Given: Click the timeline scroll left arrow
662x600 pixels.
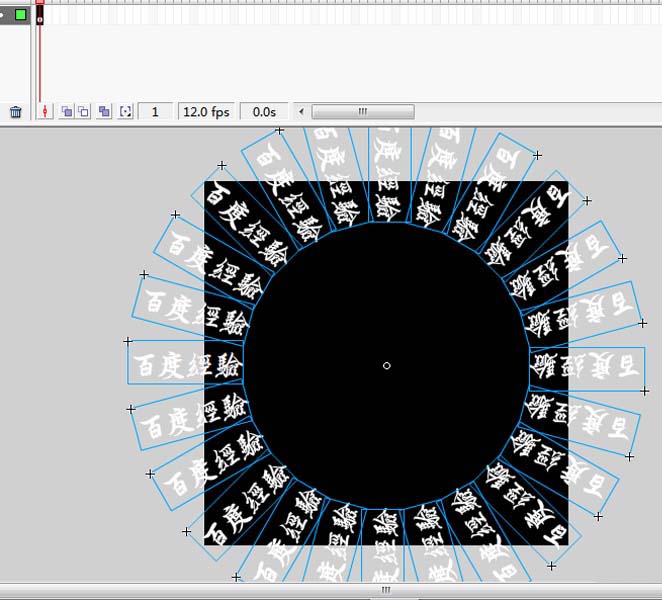Looking at the screenshot, I should tap(301, 112).
